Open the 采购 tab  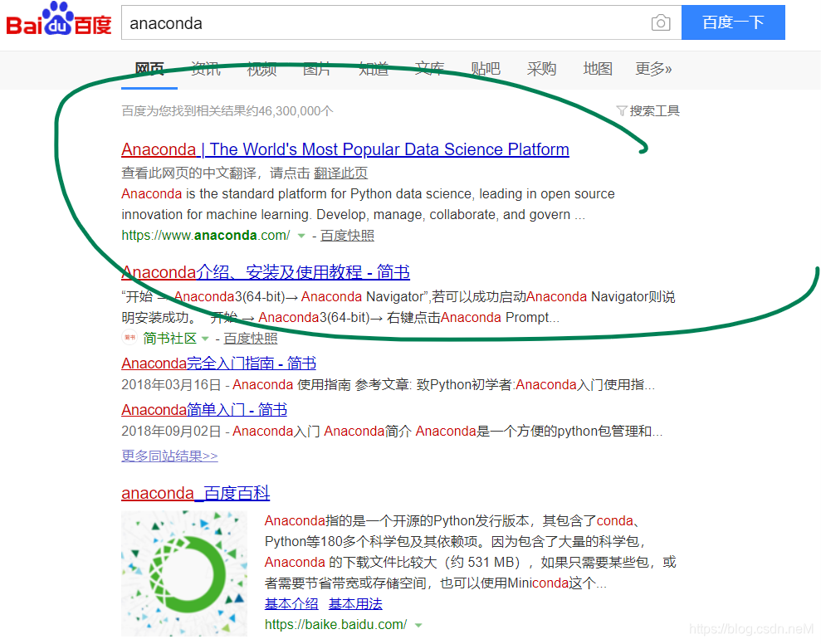(x=541, y=69)
